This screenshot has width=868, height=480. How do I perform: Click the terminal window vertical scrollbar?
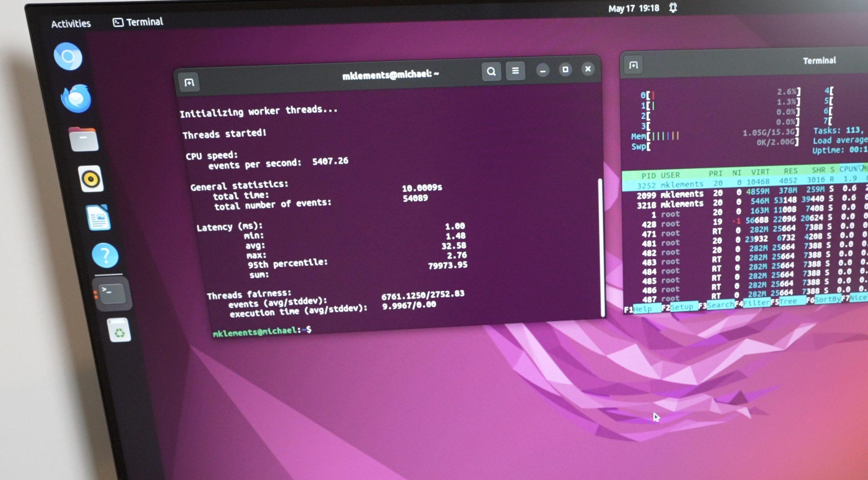tap(601, 247)
